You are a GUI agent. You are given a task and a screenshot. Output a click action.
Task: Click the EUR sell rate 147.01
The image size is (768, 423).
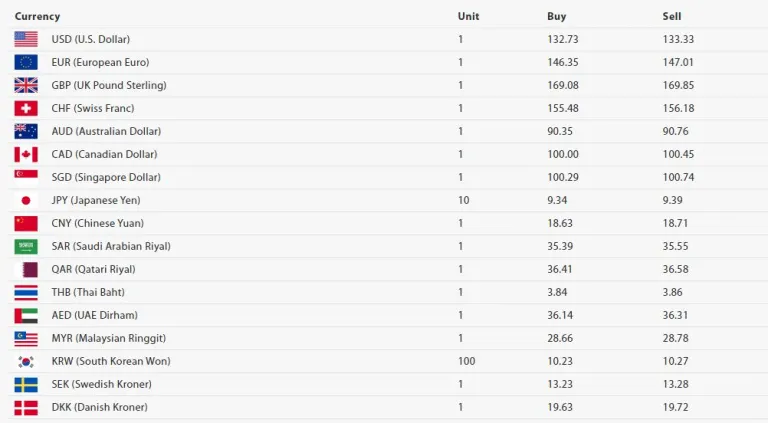coord(678,62)
